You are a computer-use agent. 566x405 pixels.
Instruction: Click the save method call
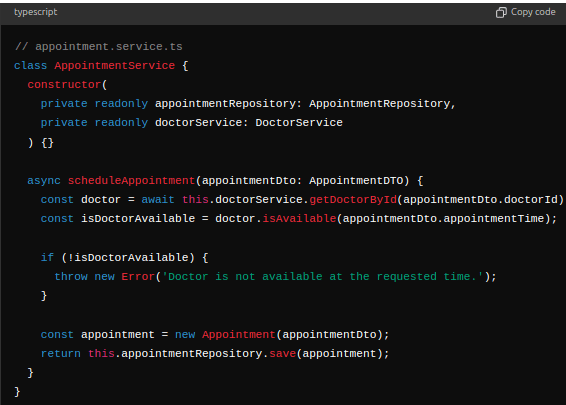[x=282, y=353]
